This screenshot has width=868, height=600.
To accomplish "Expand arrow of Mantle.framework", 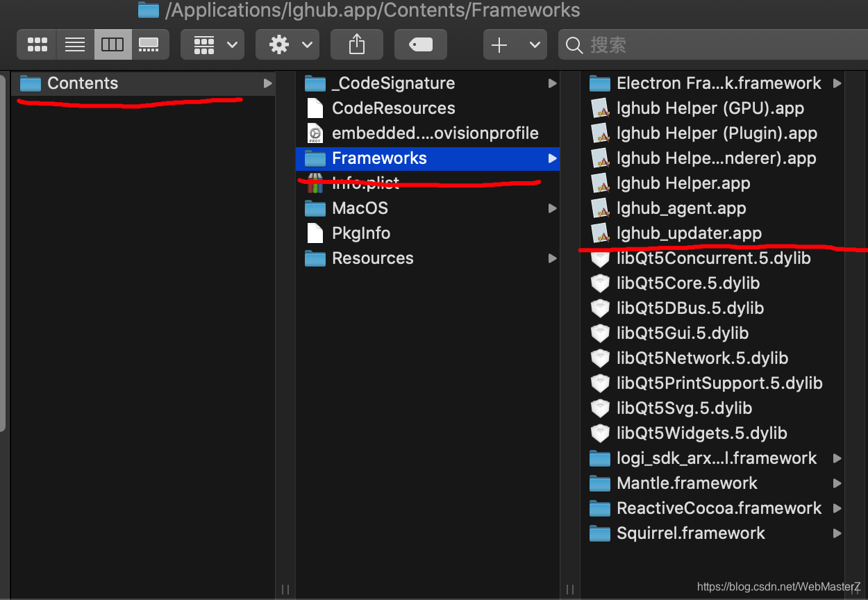I will pos(837,483).
